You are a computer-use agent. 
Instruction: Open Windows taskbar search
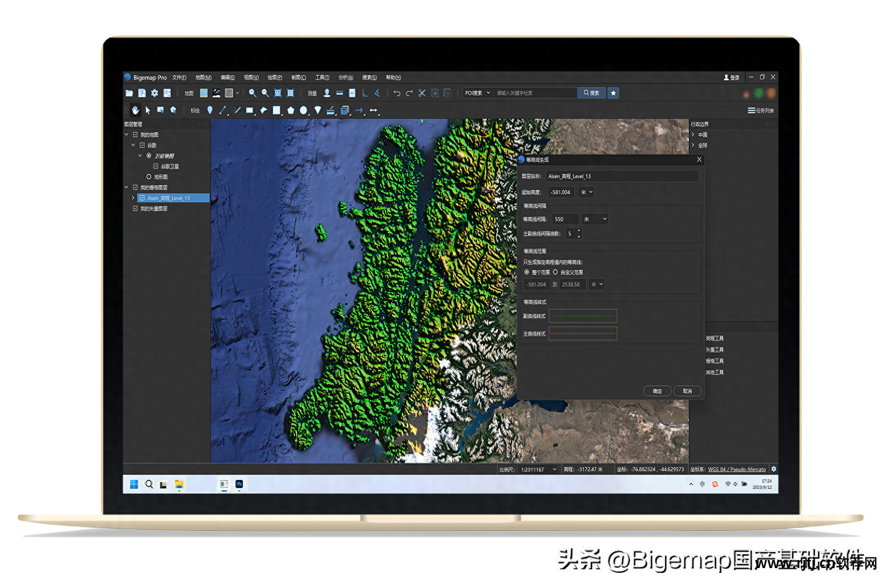(149, 484)
